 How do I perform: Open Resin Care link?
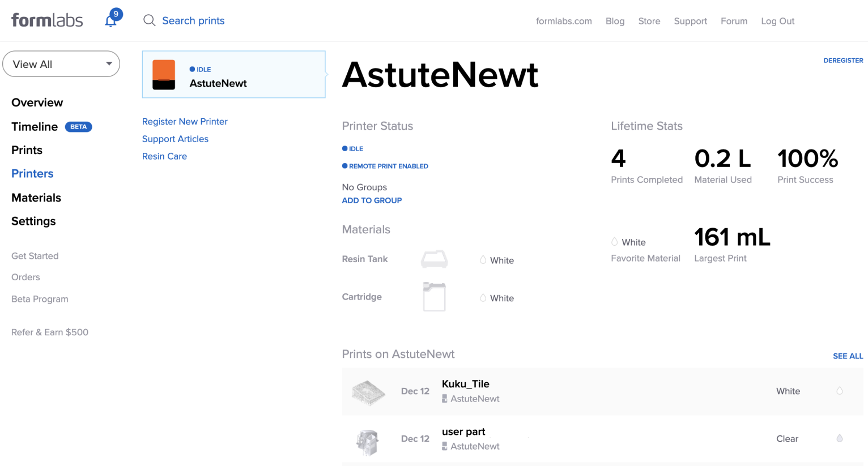coord(164,156)
